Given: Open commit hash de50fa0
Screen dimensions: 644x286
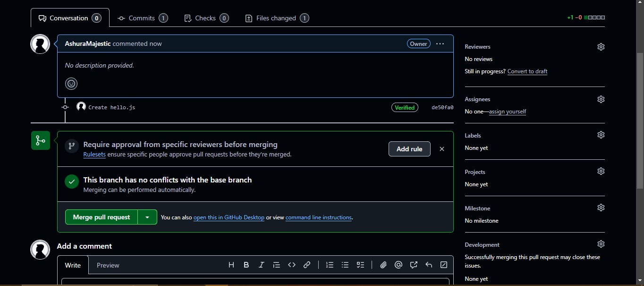Looking at the screenshot, I should tap(442, 107).
